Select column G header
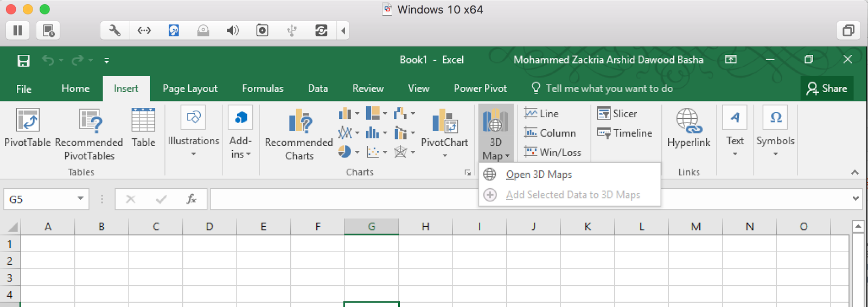The image size is (868, 307). click(x=372, y=226)
